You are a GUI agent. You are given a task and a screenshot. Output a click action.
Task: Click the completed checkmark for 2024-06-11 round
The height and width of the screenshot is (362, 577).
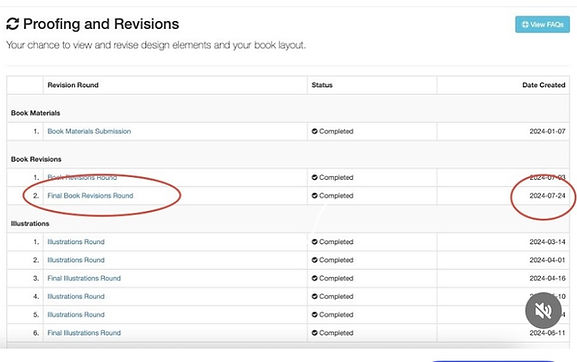pos(315,333)
